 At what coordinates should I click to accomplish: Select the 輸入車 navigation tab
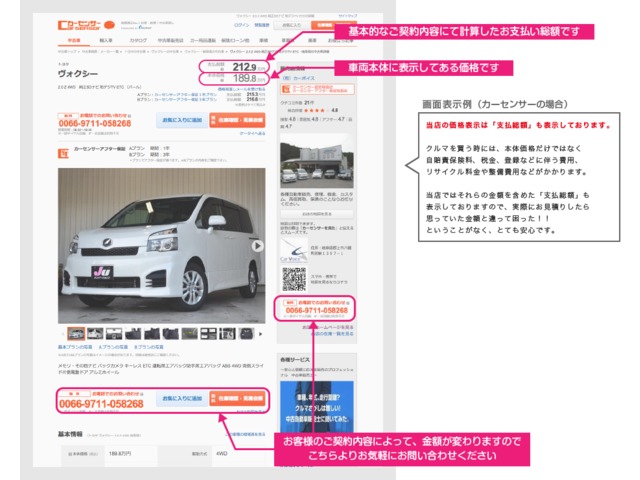point(106,40)
